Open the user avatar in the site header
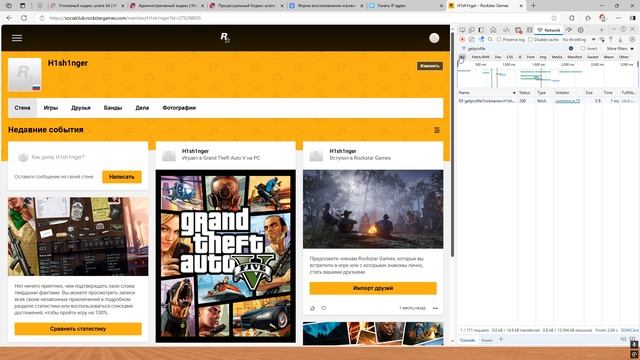The width and height of the screenshot is (640, 360). click(434, 38)
